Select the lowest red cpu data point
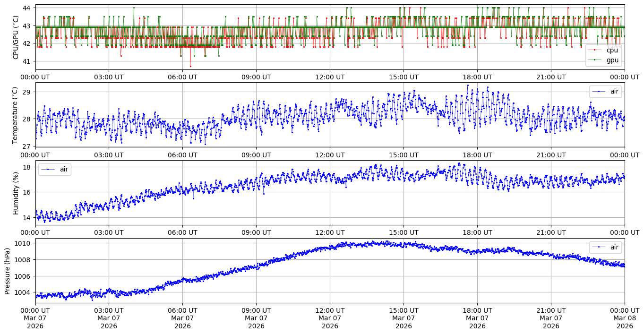 coord(190,66)
